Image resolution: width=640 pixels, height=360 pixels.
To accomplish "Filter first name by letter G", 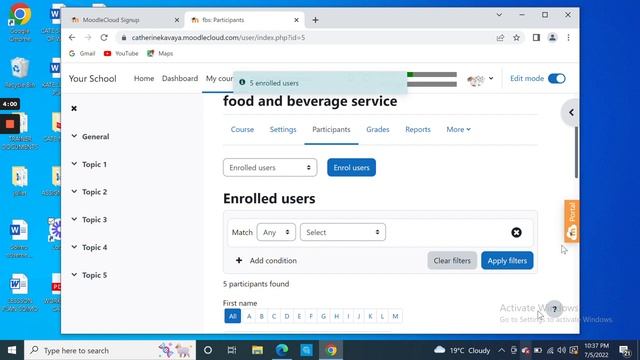I will [x=323, y=316].
